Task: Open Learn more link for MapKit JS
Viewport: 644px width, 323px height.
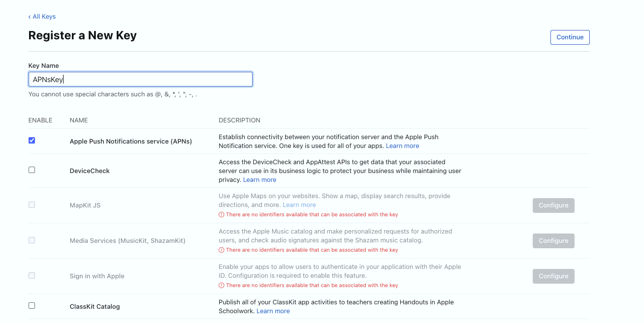Action: click(x=299, y=205)
